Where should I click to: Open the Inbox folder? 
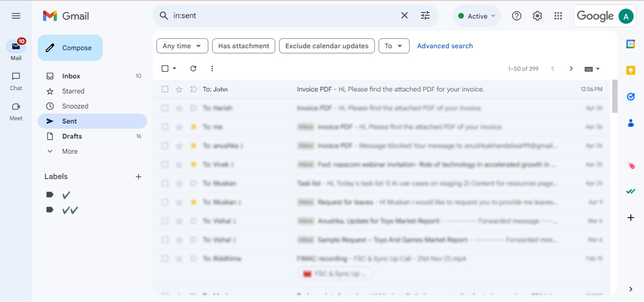point(71,76)
